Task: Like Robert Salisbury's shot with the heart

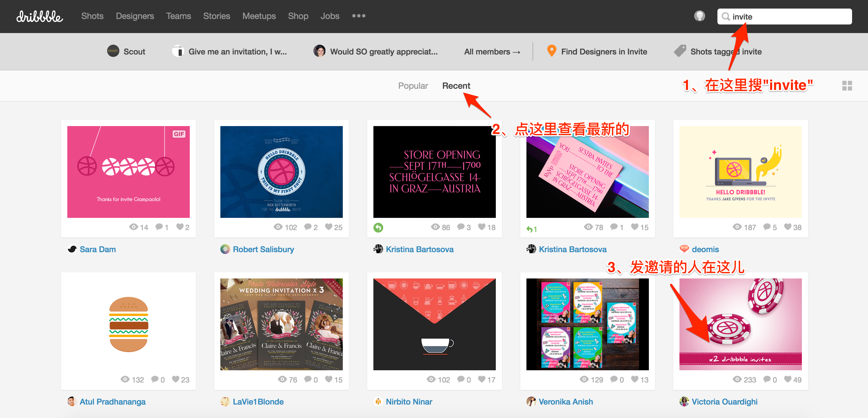Action: (328, 227)
